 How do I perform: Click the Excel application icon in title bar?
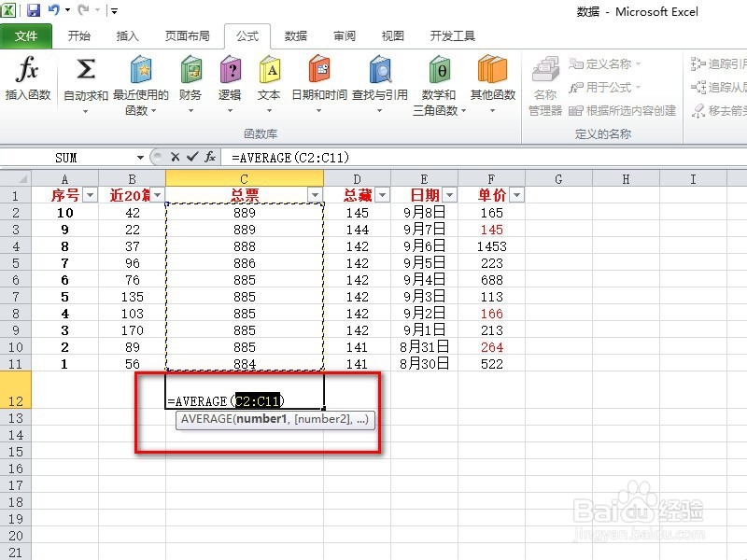8,10
